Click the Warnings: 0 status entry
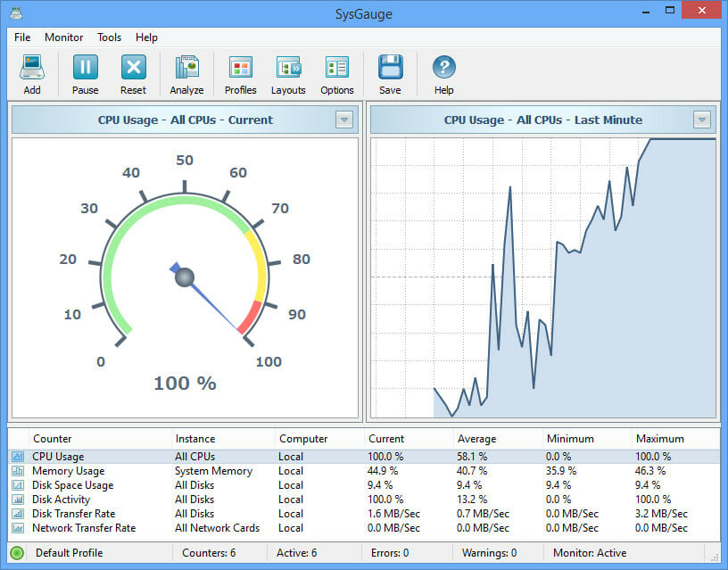728x570 pixels. pyautogui.click(x=490, y=553)
